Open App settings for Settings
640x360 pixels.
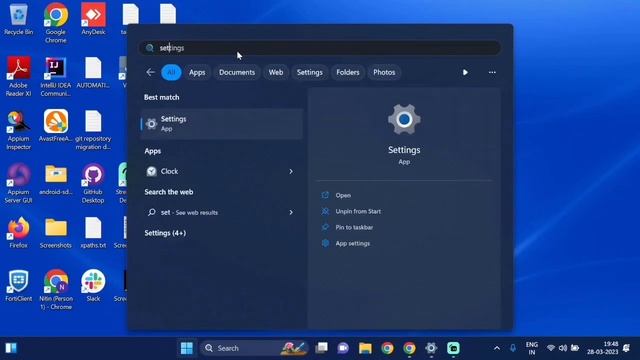pos(353,243)
